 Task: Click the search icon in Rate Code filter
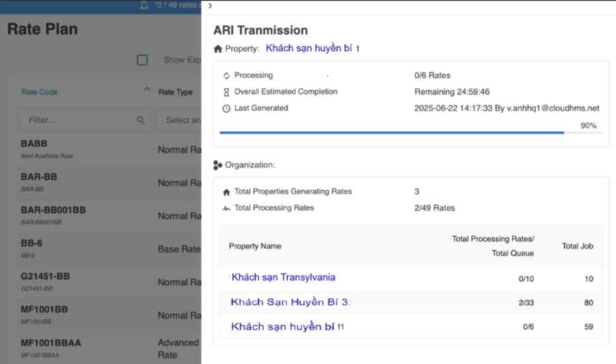point(141,120)
